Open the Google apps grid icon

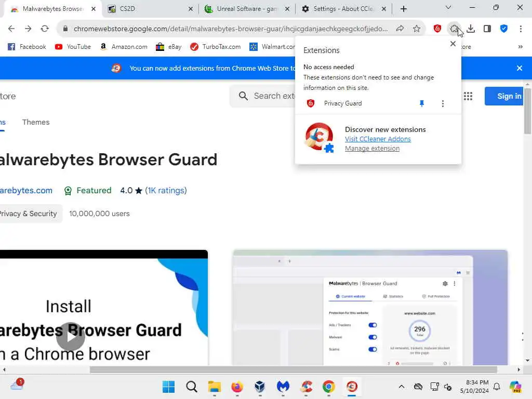coord(468,96)
